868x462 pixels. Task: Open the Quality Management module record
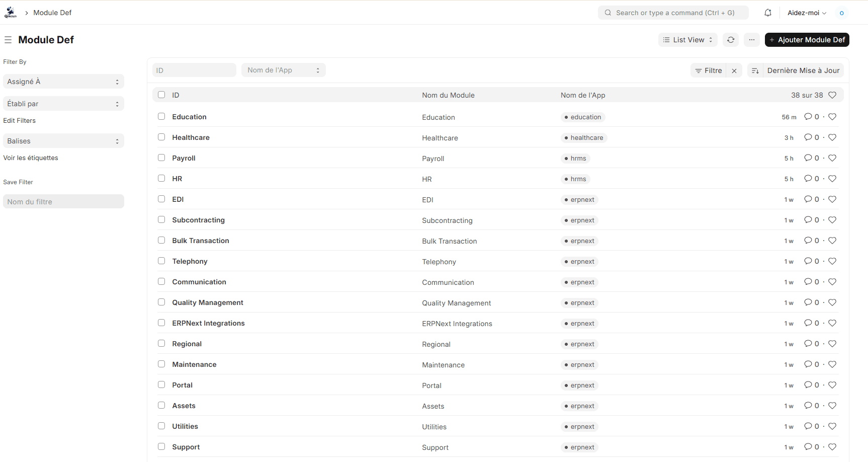pyautogui.click(x=208, y=302)
